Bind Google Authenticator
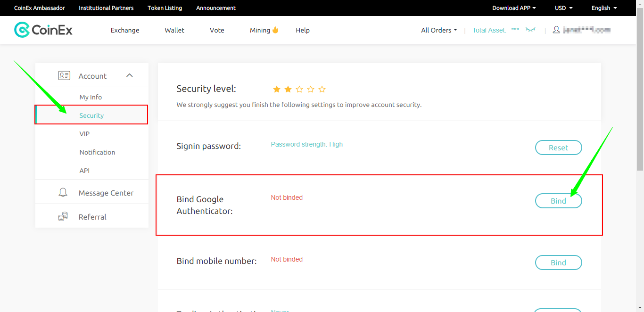This screenshot has height=312, width=644. point(559,201)
